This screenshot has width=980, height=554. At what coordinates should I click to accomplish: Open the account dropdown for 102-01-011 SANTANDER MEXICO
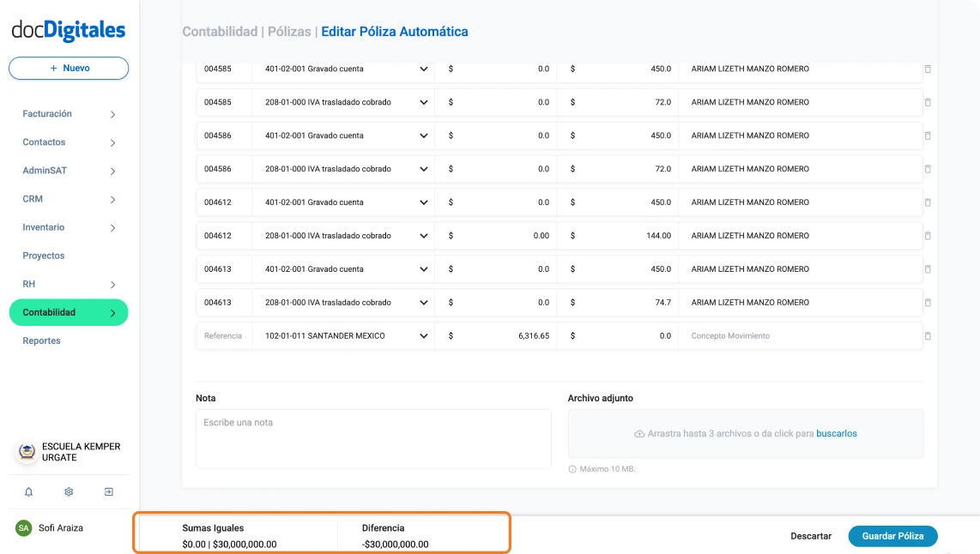422,335
